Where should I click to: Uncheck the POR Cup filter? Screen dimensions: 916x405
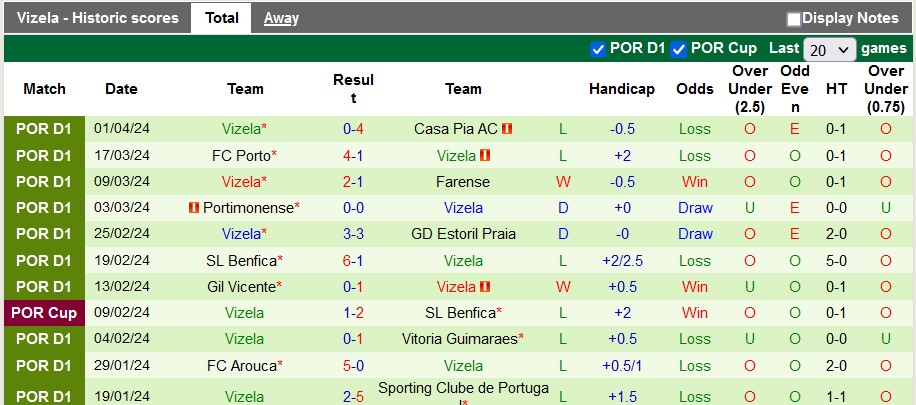tap(678, 49)
